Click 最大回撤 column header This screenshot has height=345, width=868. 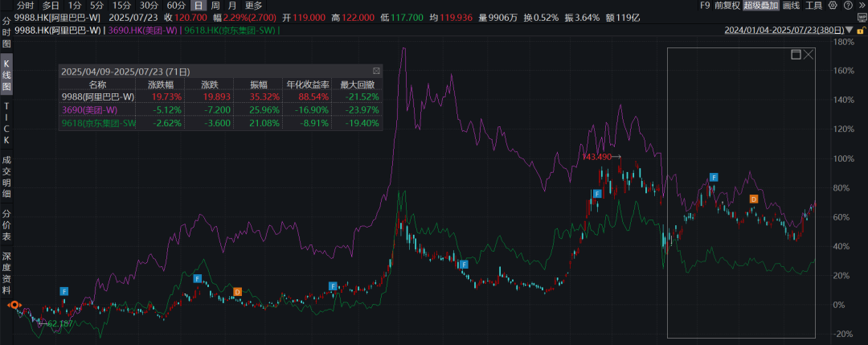pos(358,84)
